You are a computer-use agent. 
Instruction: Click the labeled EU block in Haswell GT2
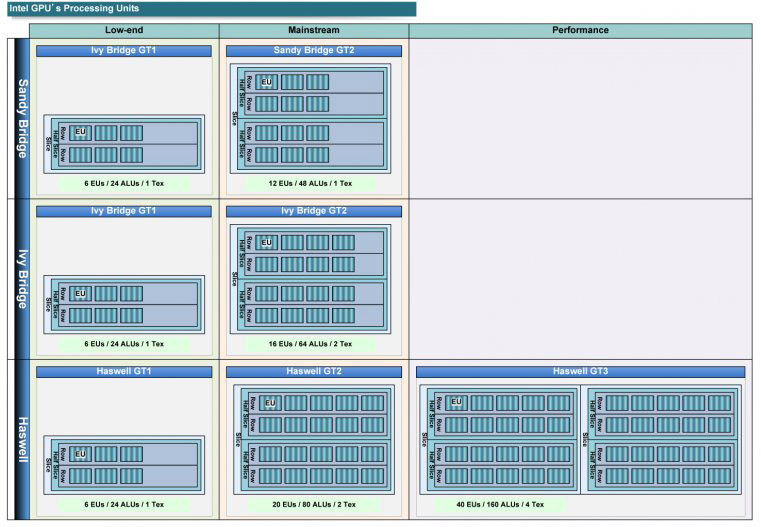click(x=270, y=403)
